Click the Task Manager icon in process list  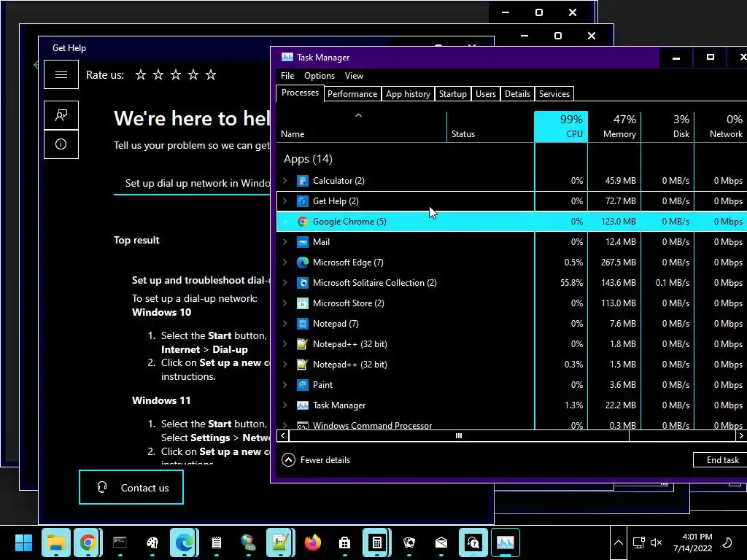[x=302, y=405]
